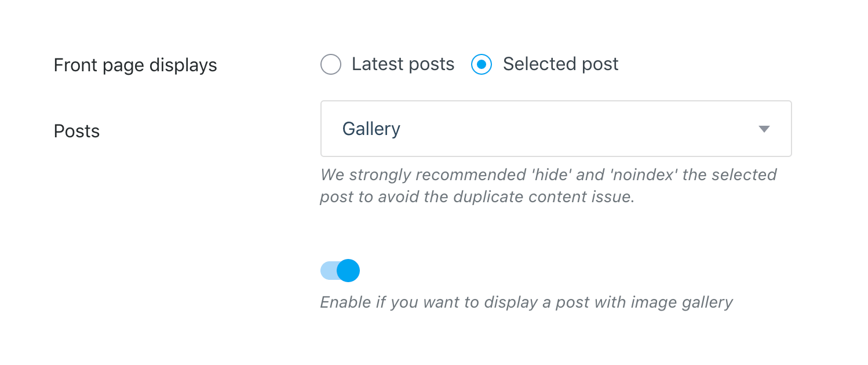Screen dimensions: 868x365
Task: Disable the image gallery post switch
Action: click(340, 270)
